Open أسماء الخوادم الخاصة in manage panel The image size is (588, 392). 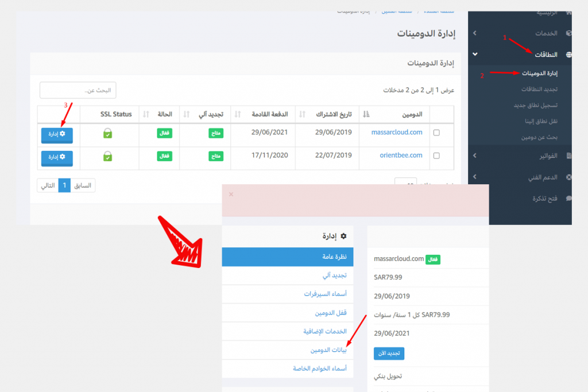[288, 369]
